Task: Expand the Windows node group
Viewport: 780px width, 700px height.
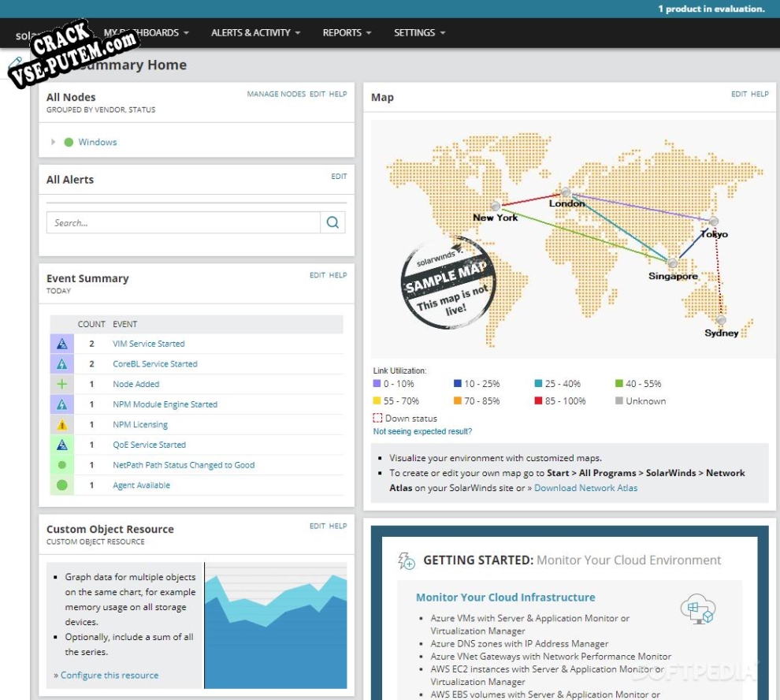Action: (x=54, y=142)
